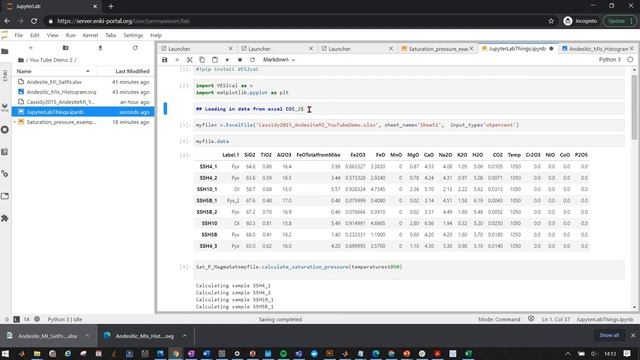Click the Python 3 | Idle status text
640x360 pixels.
tap(65, 319)
